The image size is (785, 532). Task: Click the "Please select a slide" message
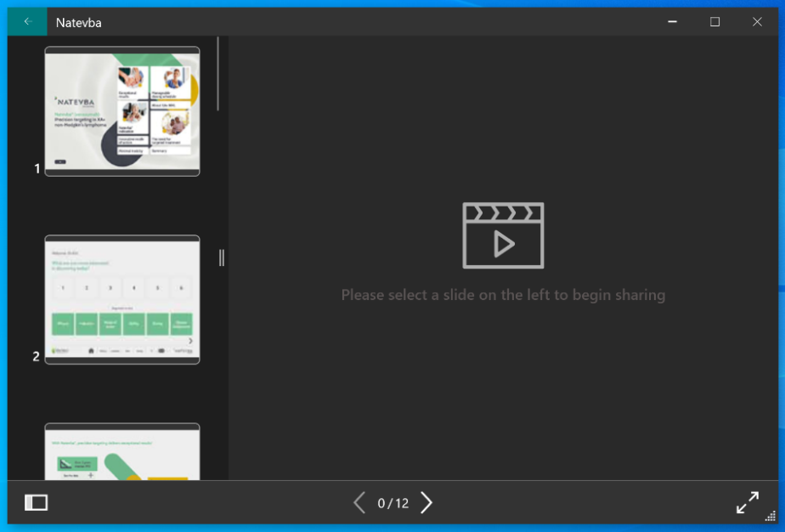(503, 295)
